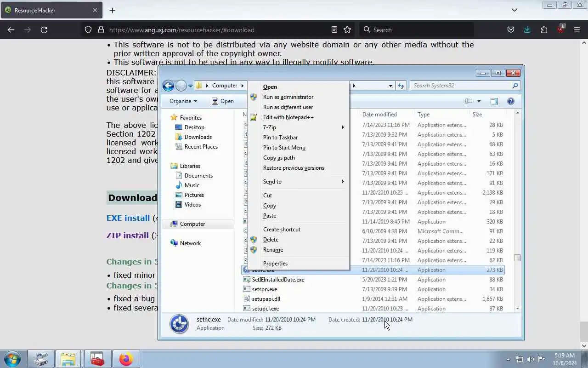
Task: Select Delete in context menu
Action: [299, 240]
